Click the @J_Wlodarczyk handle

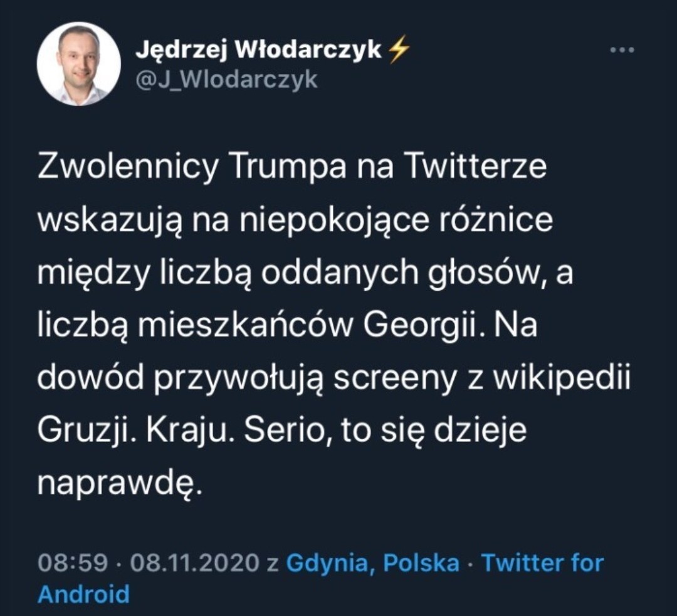tap(227, 80)
